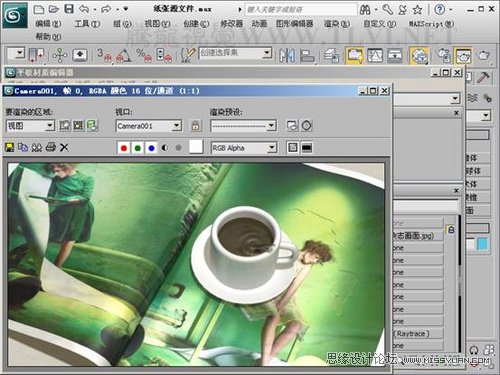
Task: Toggle monochrome display gray circle
Action: point(179,148)
